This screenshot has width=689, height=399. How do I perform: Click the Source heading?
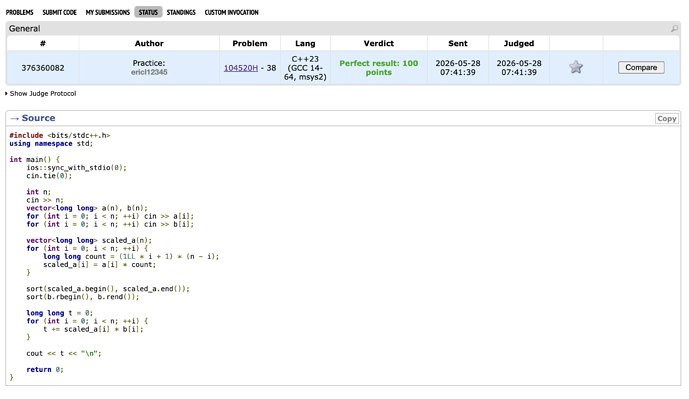tap(38, 118)
